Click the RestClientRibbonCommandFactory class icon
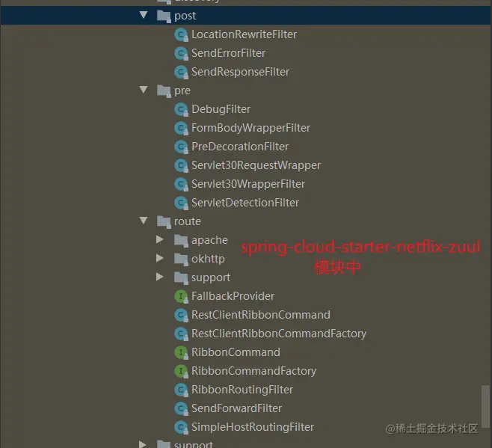 (182, 334)
